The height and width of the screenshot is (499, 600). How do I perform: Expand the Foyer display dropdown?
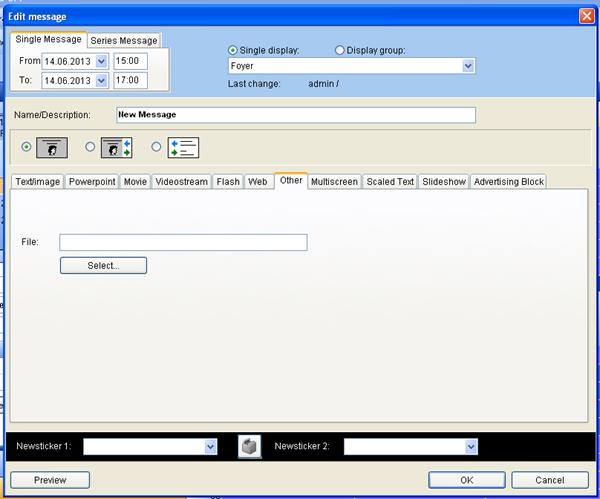468,66
